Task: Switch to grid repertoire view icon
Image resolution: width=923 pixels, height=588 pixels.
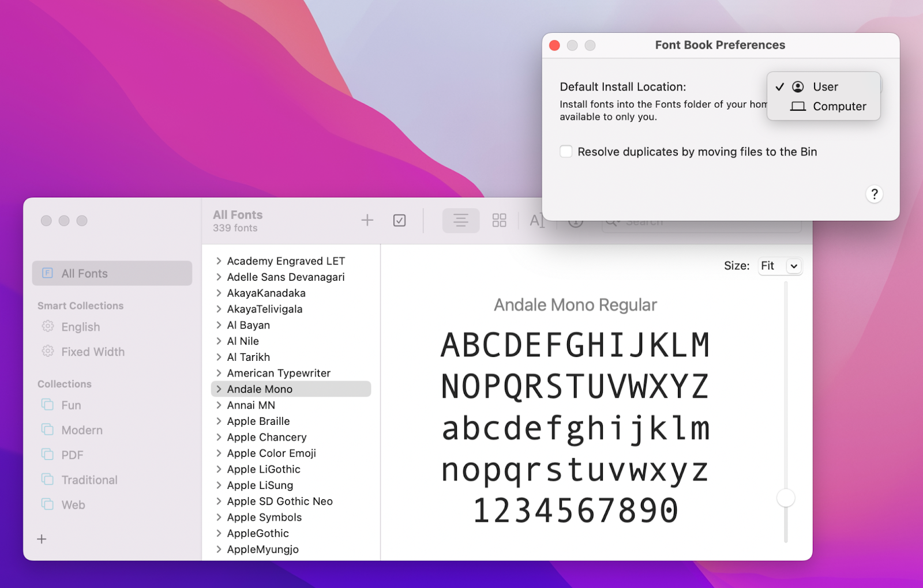Action: [x=499, y=220]
